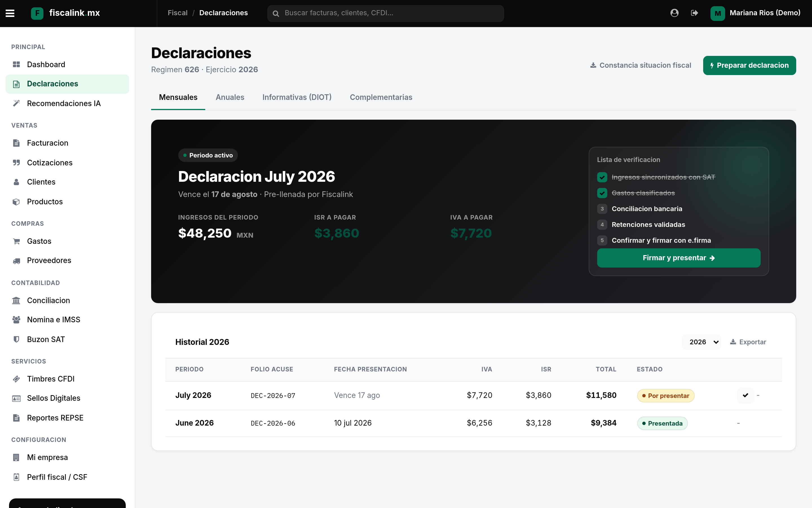Click the fiscalink.mx logo icon
This screenshot has height=508, width=812.
click(x=37, y=13)
